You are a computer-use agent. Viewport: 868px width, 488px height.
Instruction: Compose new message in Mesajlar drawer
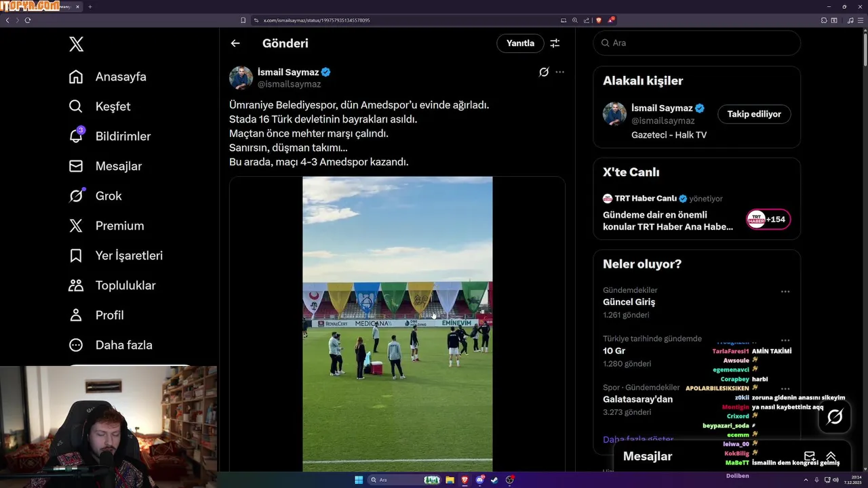[x=809, y=456]
